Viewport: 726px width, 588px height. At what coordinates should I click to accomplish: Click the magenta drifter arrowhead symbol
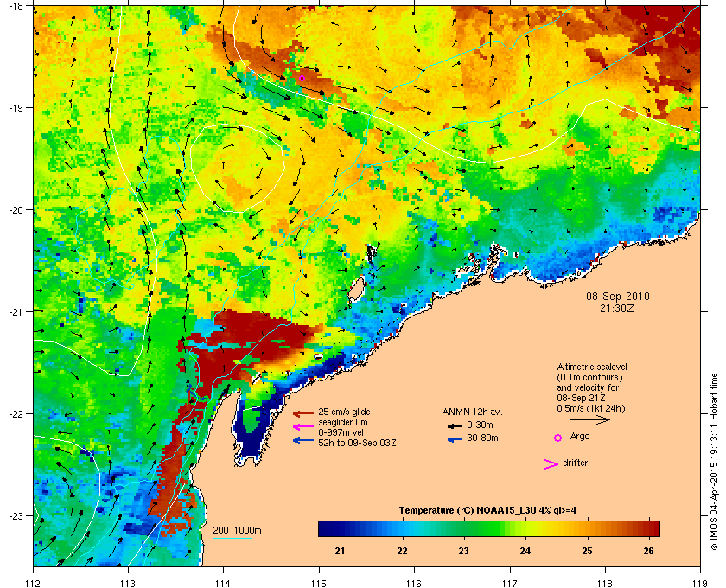point(551,464)
